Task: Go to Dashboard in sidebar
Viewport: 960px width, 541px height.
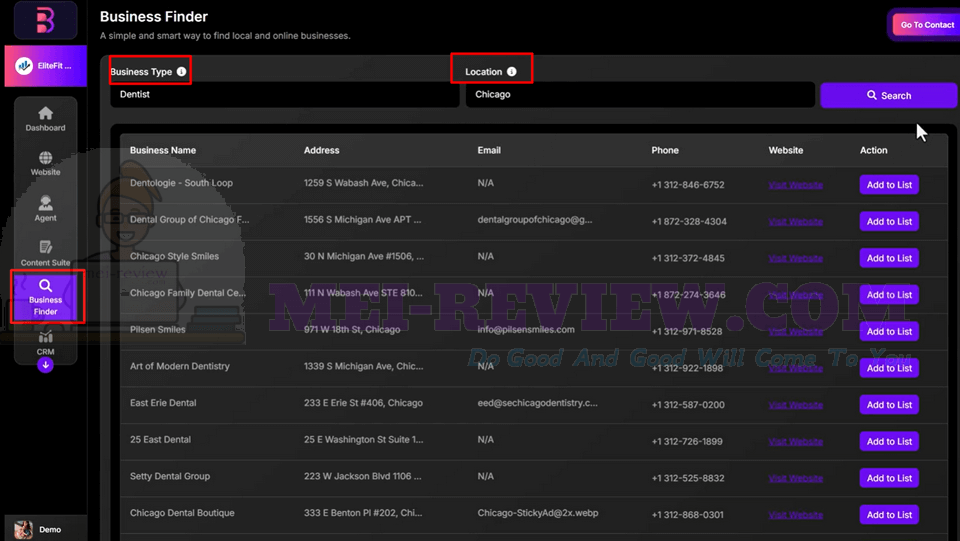Action: point(45,119)
